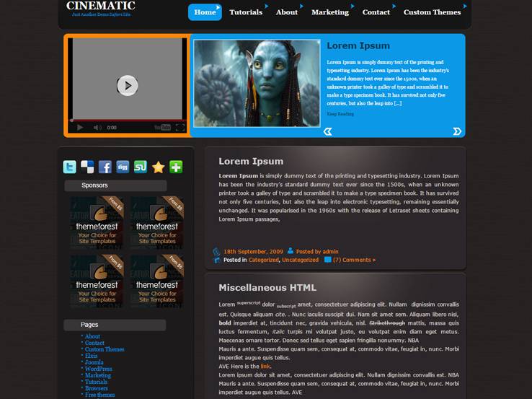Open the Miscellaneous HTML post heading
The width and height of the screenshot is (532, 399).
point(267,288)
